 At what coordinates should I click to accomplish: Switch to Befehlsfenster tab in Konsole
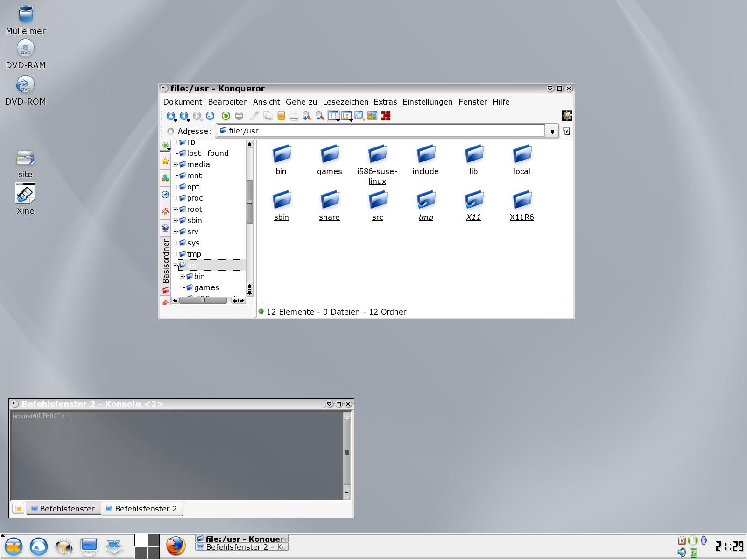coord(63,508)
